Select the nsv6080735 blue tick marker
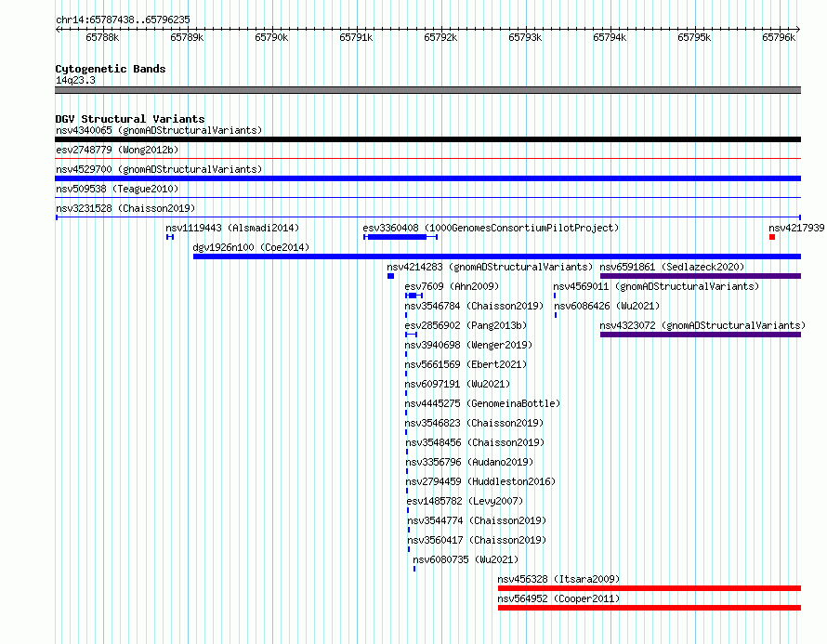Viewport: 827px width, 644px height. pos(414,569)
